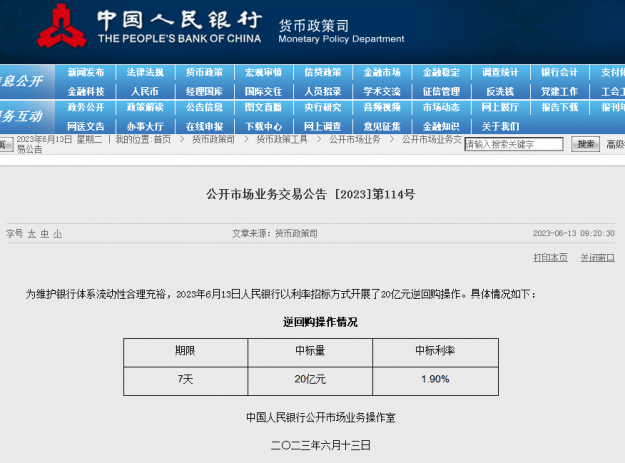The height and width of the screenshot is (463, 625).
Task: Open the 调查统计 menu item
Action: pos(500,73)
